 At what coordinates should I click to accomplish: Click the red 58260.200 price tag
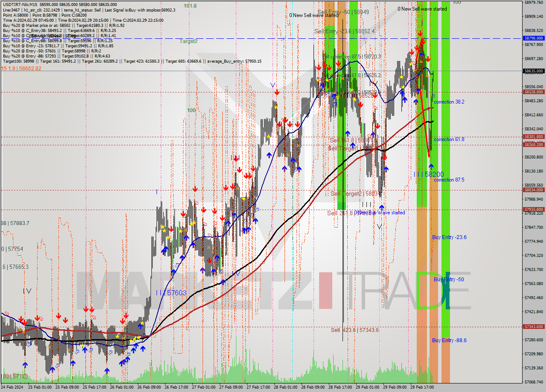pyautogui.click(x=534, y=144)
